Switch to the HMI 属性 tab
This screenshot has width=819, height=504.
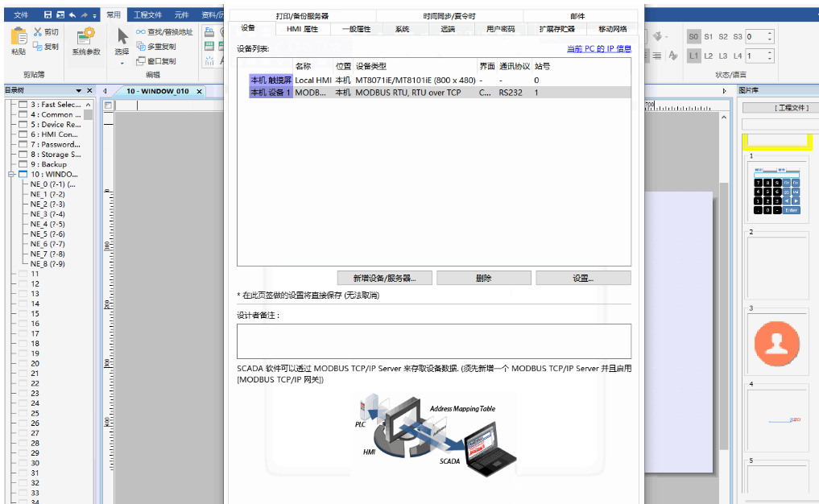(x=302, y=29)
